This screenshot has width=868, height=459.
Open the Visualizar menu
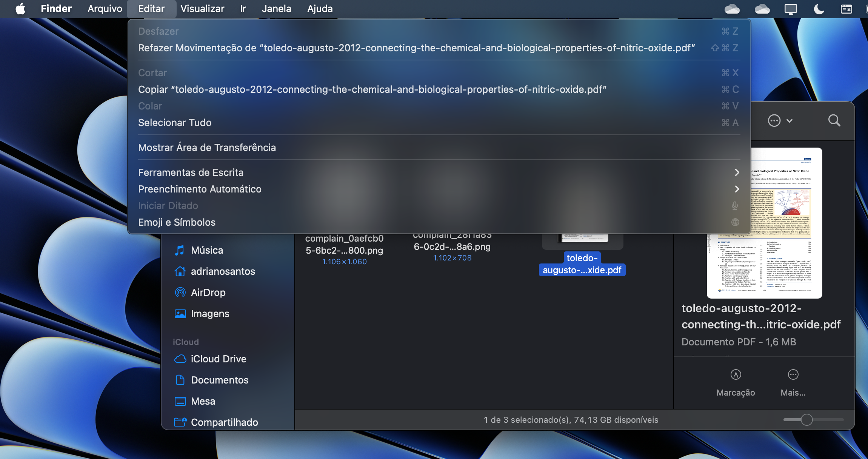(202, 9)
